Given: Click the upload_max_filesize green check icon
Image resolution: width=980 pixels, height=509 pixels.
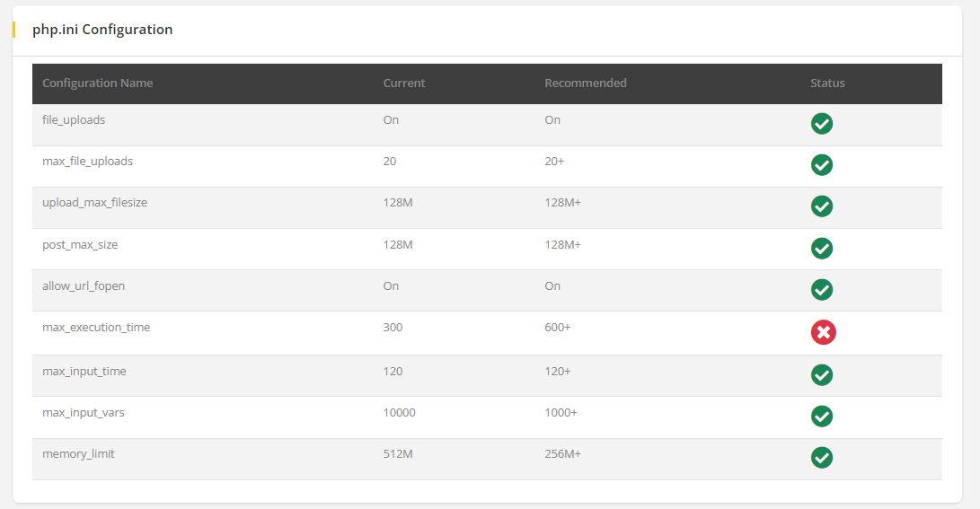Looking at the screenshot, I should [x=821, y=206].
